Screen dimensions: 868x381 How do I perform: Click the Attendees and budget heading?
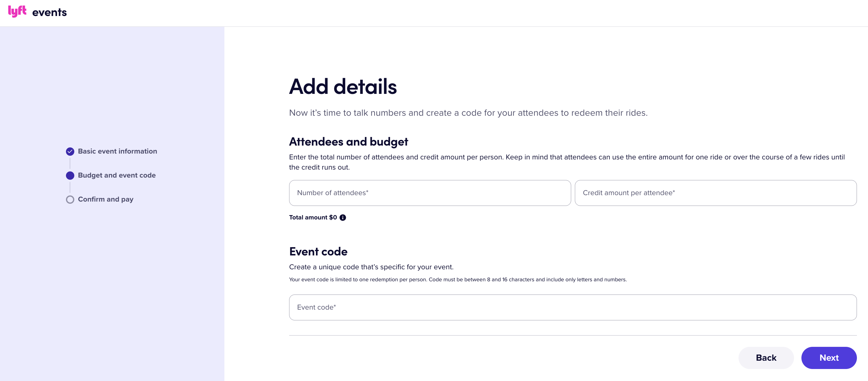348,142
